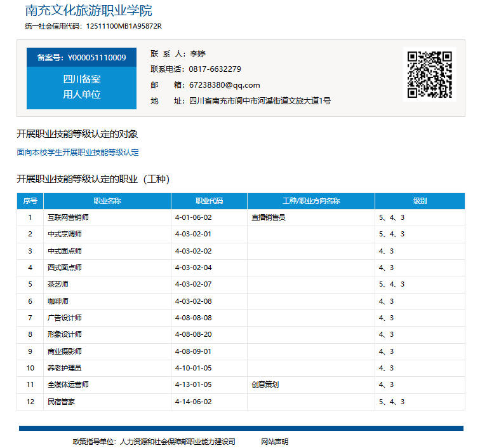The image size is (480, 448).
Task: Click the 序号 column header
Action: (x=30, y=201)
